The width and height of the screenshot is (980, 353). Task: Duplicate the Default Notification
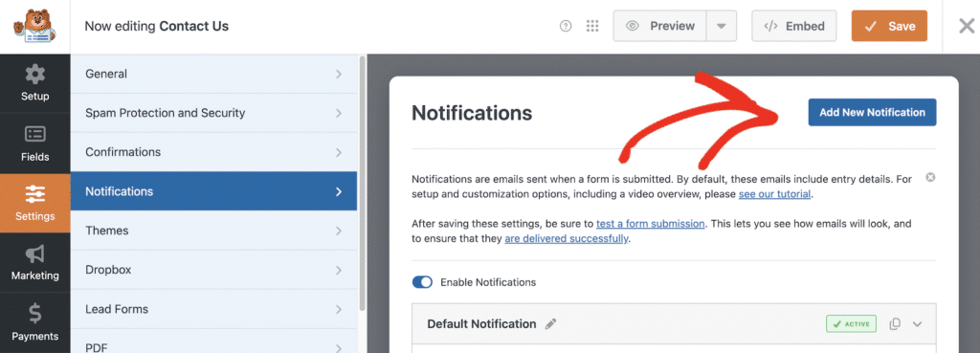pyautogui.click(x=895, y=323)
